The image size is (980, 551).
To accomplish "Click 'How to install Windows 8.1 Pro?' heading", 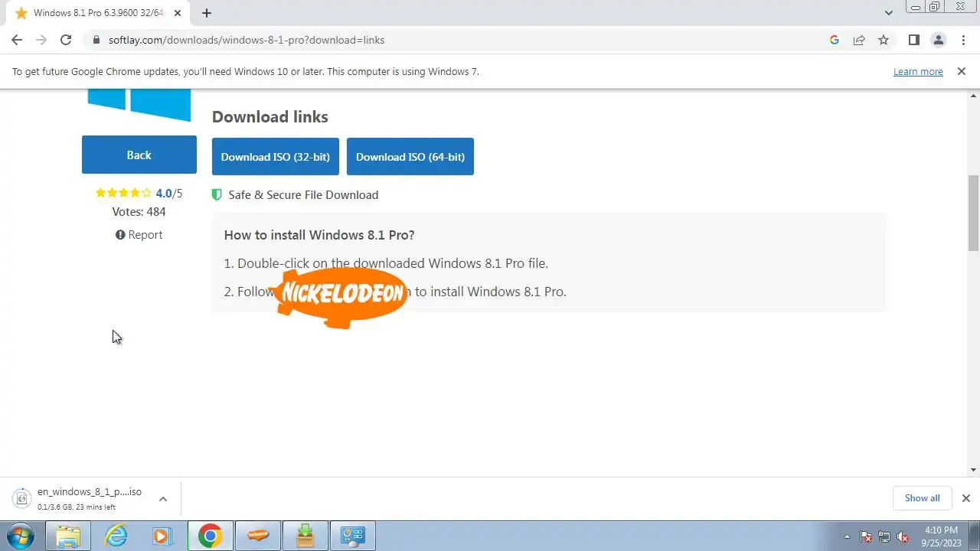I will click(x=319, y=235).
